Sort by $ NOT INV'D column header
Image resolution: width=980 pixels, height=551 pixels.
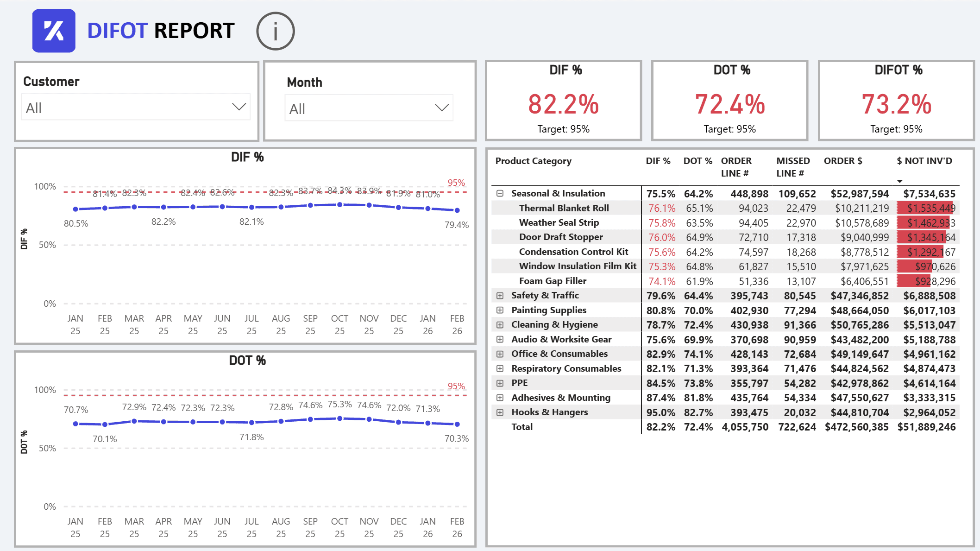924,161
